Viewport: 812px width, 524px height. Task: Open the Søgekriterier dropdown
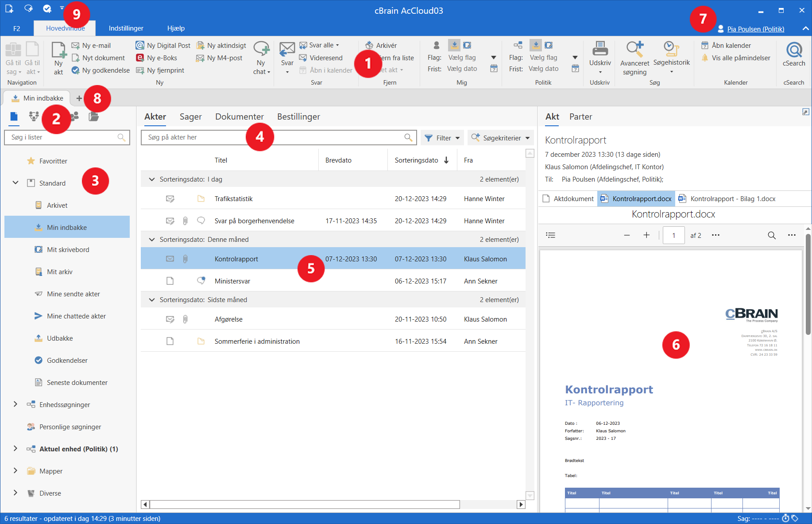coord(501,138)
